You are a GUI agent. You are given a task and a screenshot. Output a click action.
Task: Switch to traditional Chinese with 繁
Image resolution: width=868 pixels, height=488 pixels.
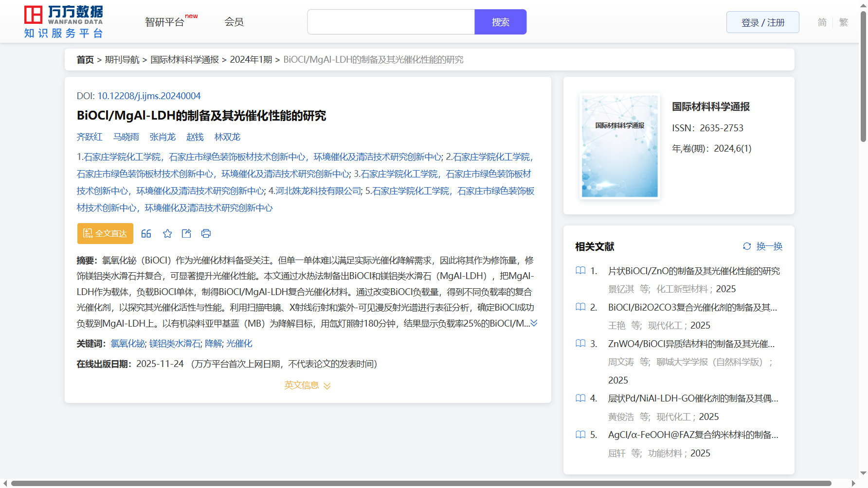(x=843, y=22)
